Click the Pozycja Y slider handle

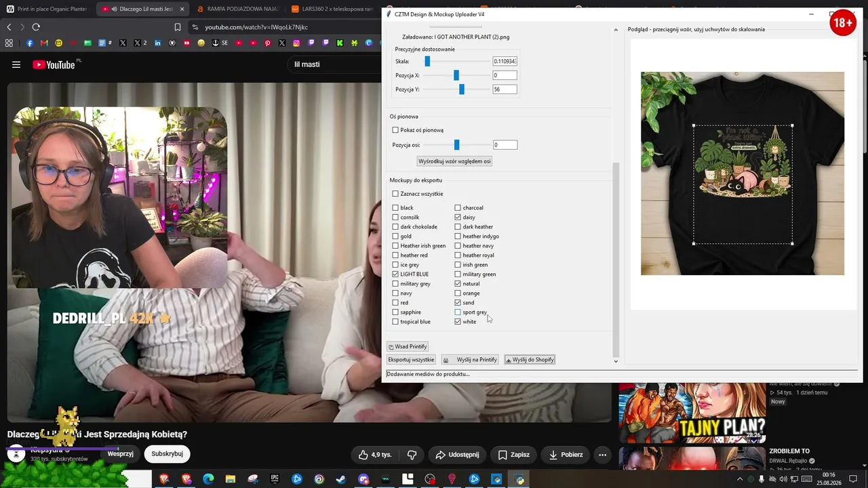click(462, 89)
